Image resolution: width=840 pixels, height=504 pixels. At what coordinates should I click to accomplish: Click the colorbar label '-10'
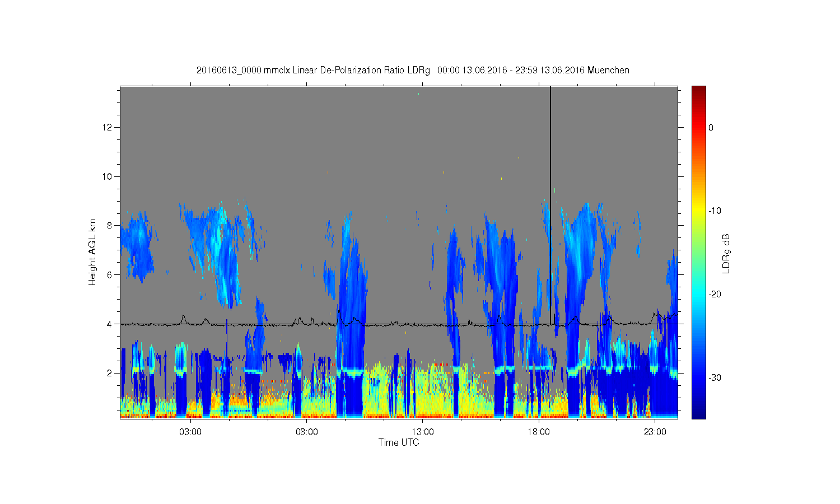pyautogui.click(x=715, y=211)
